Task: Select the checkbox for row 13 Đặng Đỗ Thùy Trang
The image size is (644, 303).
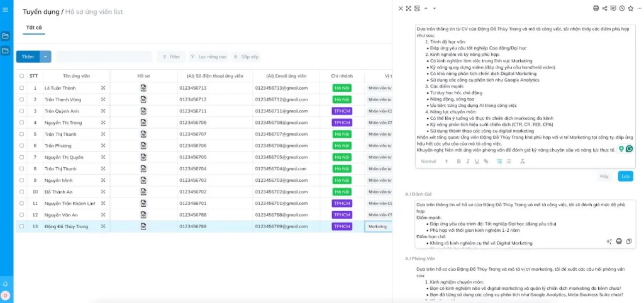Action: click(22, 226)
